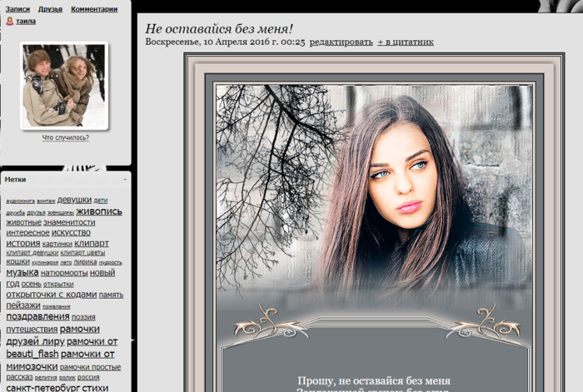Select the друзья tag
This screenshot has height=392, width=583.
36,213
